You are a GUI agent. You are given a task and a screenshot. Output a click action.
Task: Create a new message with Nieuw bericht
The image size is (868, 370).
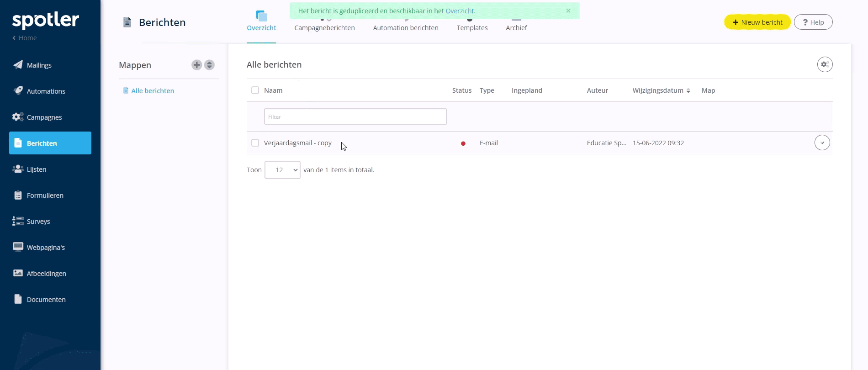757,22
